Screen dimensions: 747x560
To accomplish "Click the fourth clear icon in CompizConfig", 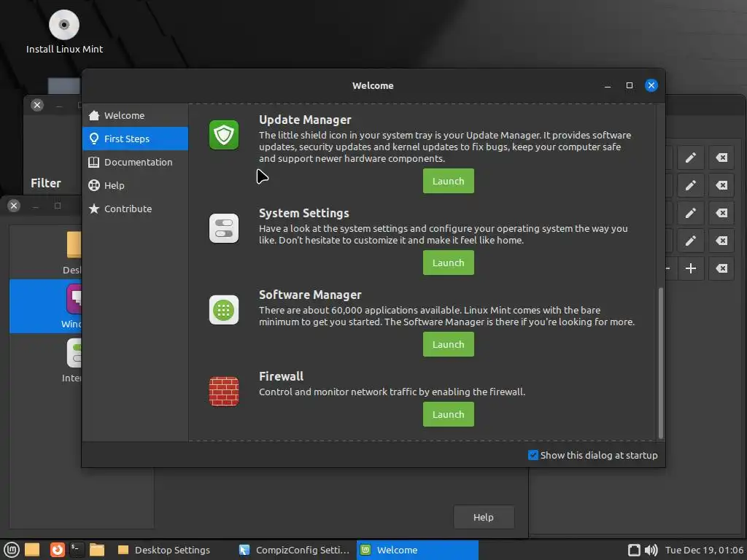I will (x=721, y=241).
